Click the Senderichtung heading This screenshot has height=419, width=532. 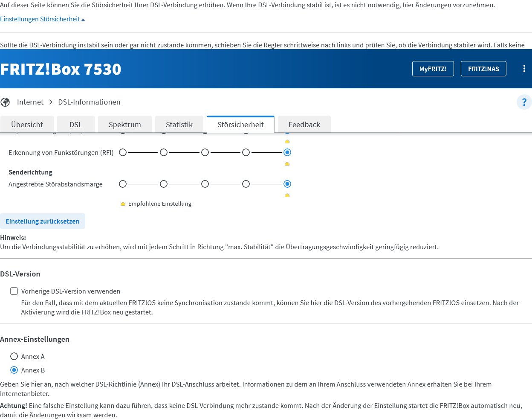coord(30,172)
